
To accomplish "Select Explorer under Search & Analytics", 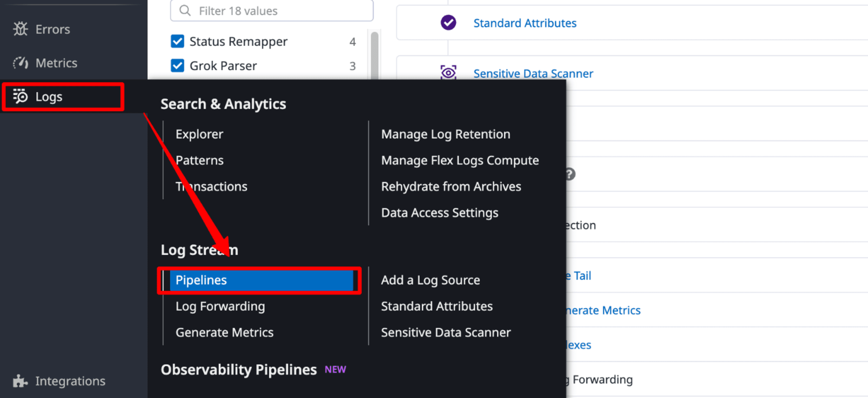I will coord(199,134).
